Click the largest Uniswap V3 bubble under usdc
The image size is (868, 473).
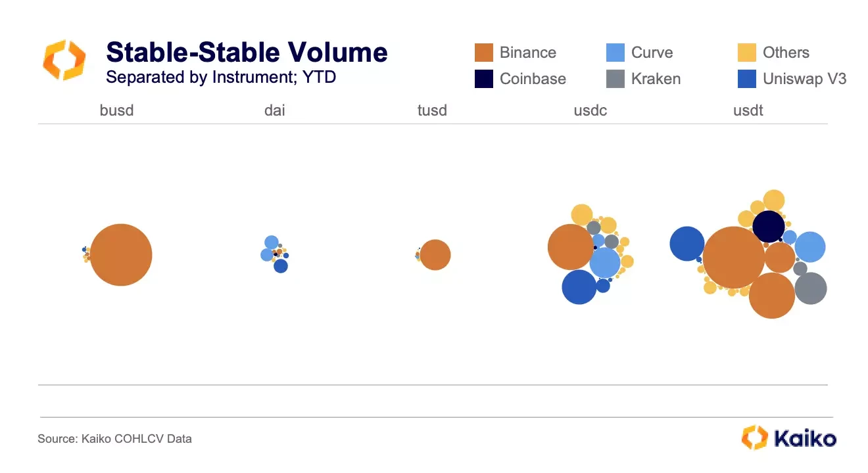point(579,287)
